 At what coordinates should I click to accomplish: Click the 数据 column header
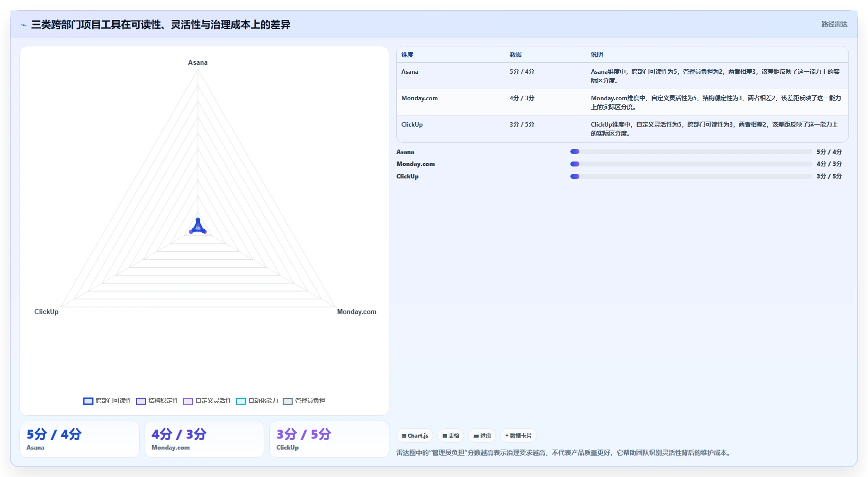point(516,55)
